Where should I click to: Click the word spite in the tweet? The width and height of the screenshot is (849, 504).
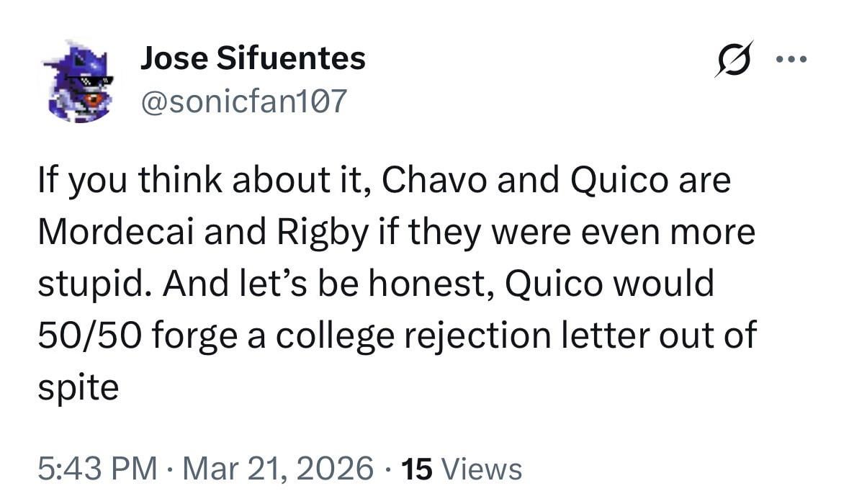click(78, 388)
